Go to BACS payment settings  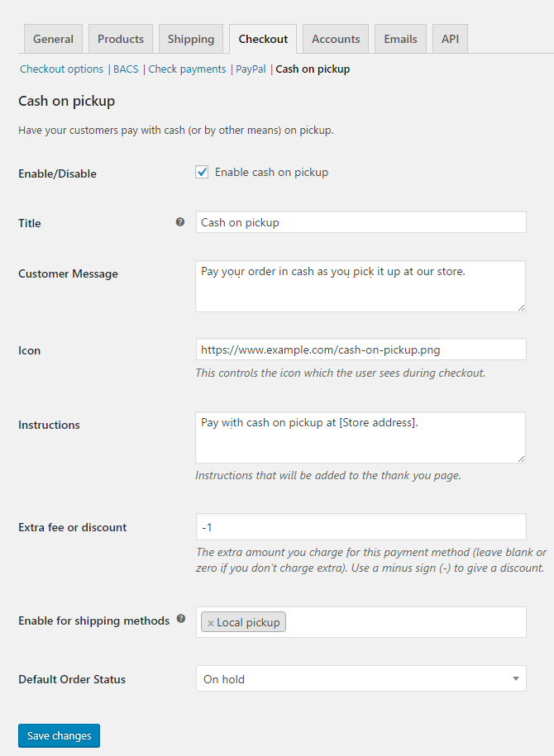click(126, 69)
